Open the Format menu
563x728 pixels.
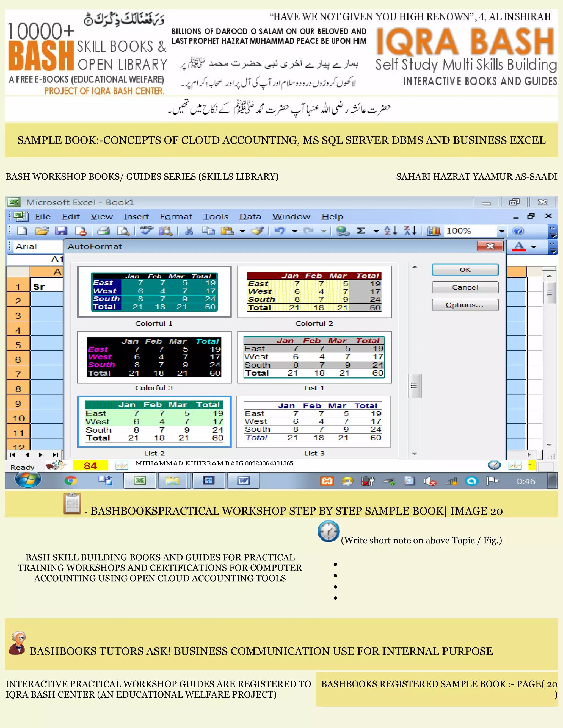[176, 217]
